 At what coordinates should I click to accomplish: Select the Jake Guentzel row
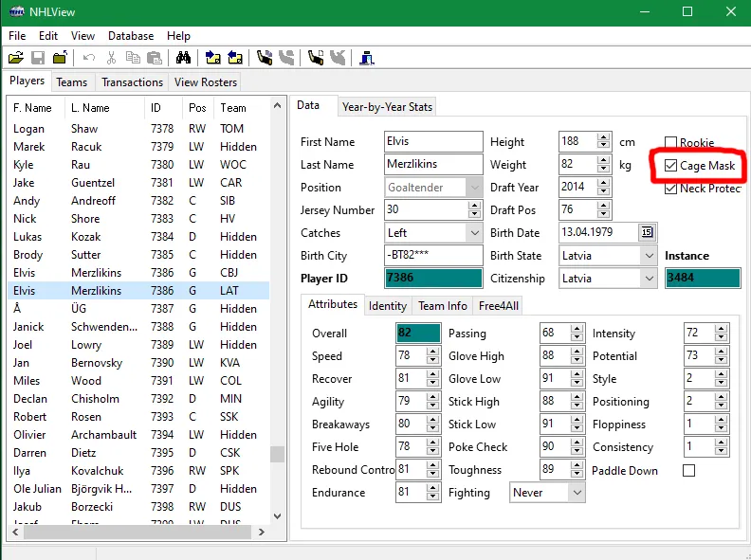pos(138,183)
